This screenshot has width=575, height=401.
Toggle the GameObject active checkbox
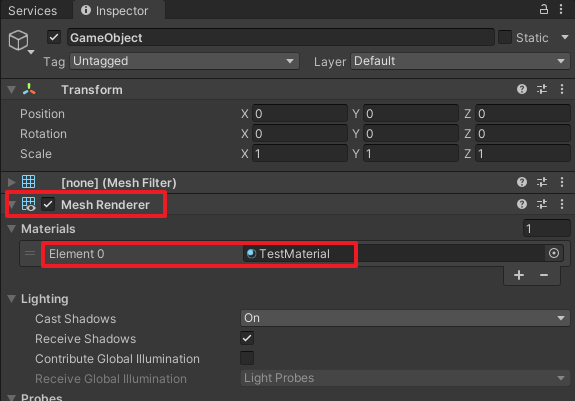click(54, 37)
